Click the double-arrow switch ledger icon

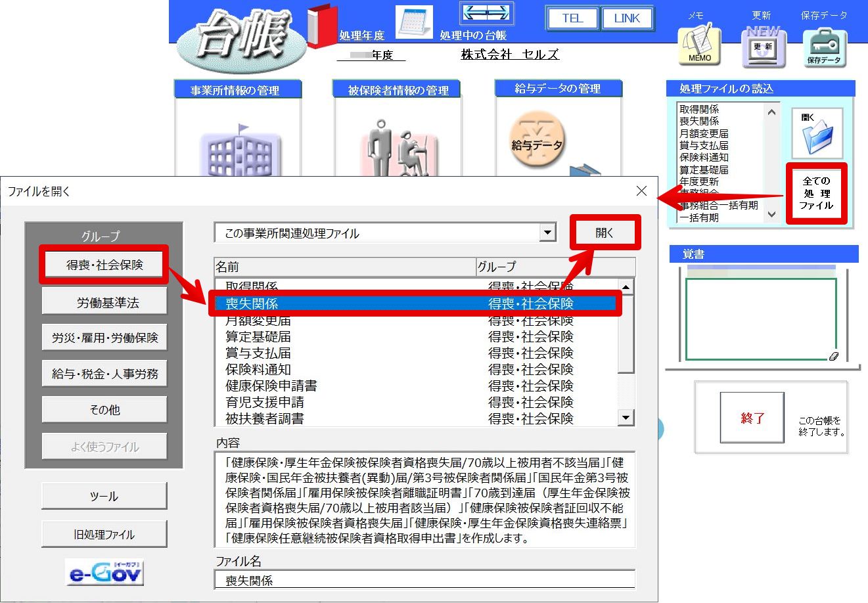pos(486,13)
